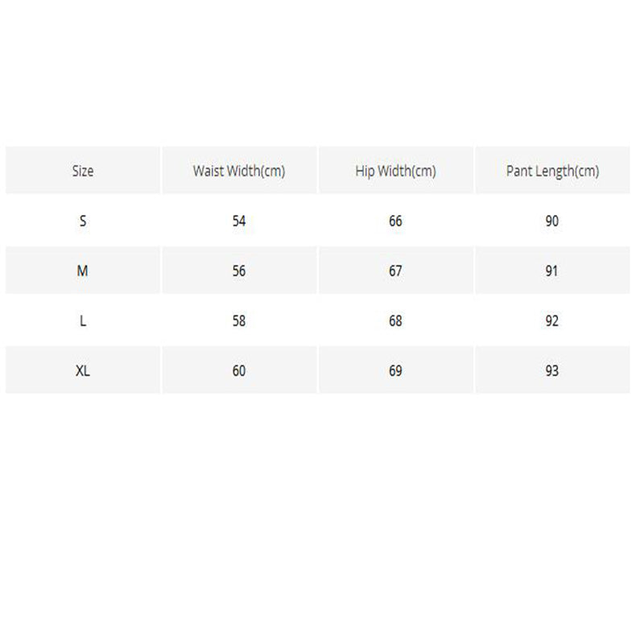Image resolution: width=644 pixels, height=644 pixels.
Task: Click hip width value 68
Action: click(395, 321)
